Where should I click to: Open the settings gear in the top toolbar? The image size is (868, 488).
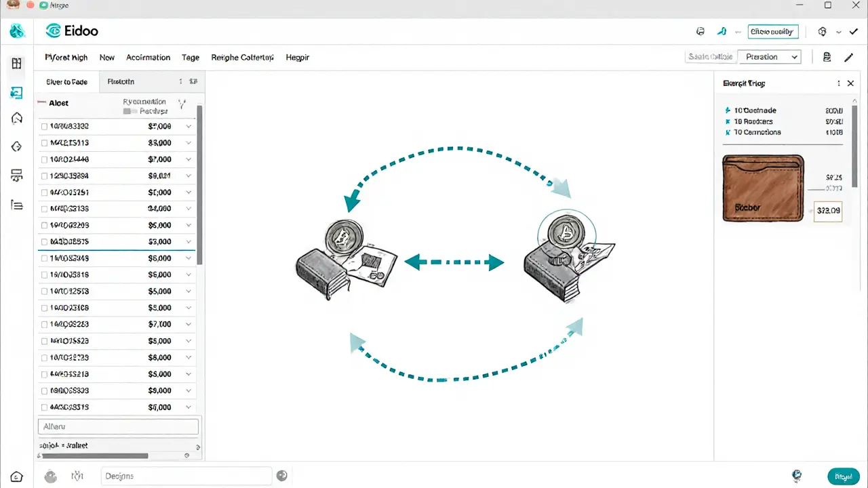(x=822, y=31)
